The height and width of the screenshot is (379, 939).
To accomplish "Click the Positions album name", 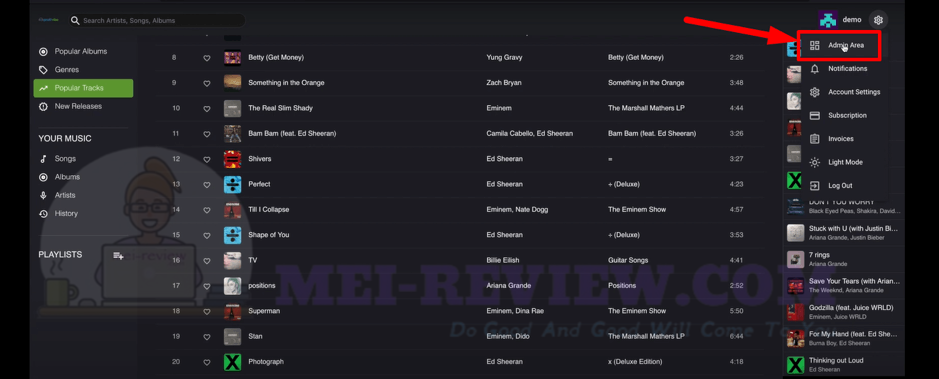I will (x=622, y=286).
